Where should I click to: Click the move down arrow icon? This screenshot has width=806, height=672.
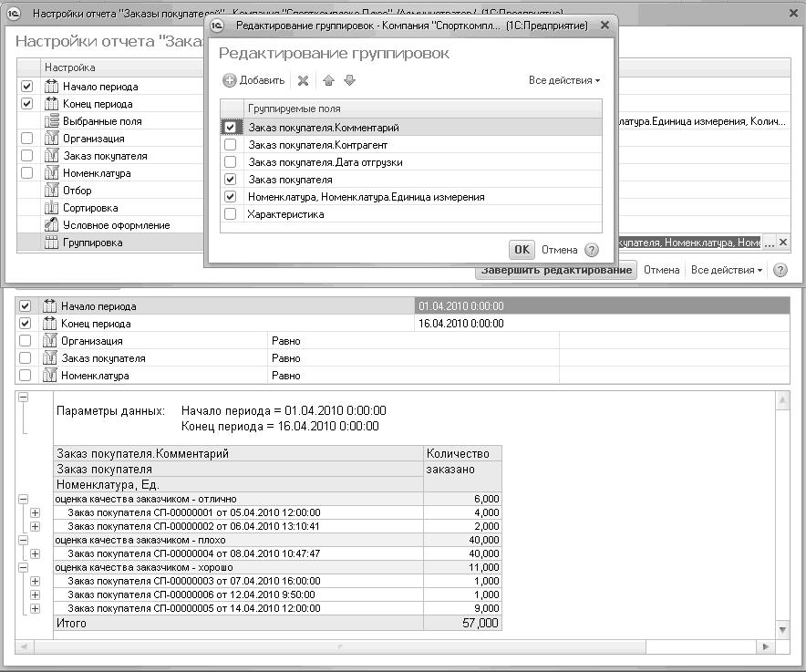(349, 81)
